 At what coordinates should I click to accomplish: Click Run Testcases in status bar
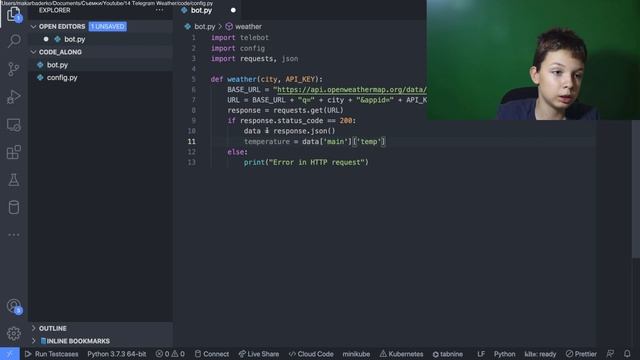tap(52, 354)
